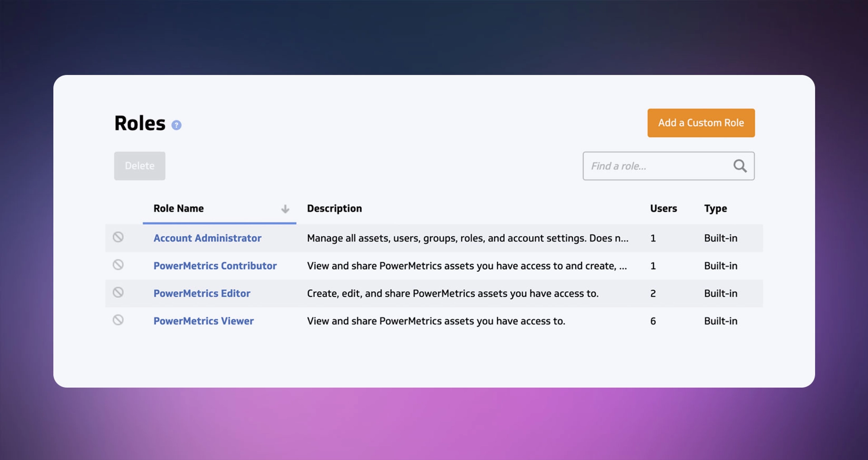Screen dimensions: 868x460
Task: Click the user count 1 for PowerMetrics Contributor
Action: [653, 266]
